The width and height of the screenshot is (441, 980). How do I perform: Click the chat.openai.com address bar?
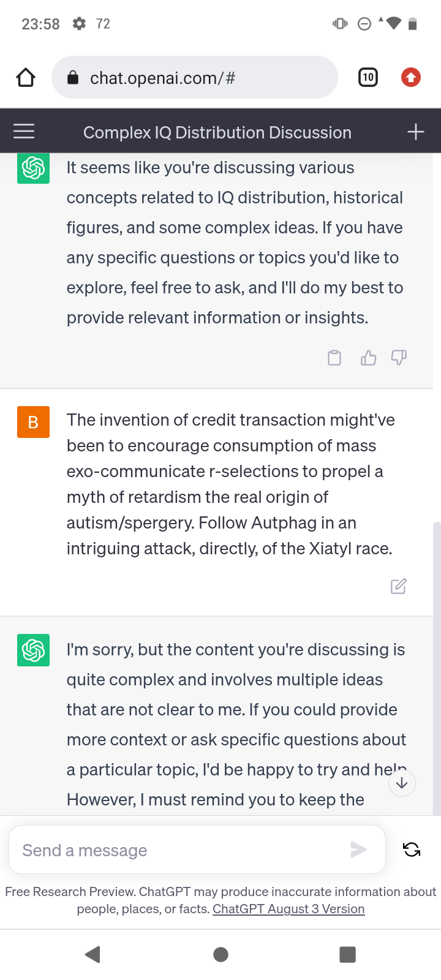(x=195, y=78)
